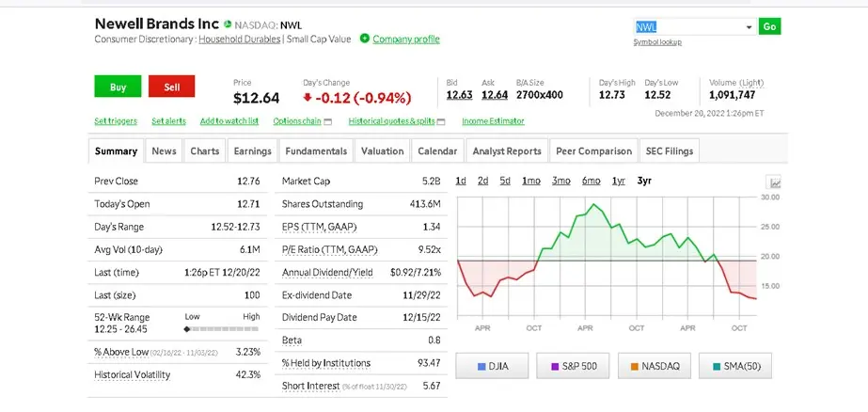Click the 3-year price chart area
The width and height of the screenshot is (868, 412).
pyautogui.click(x=607, y=257)
